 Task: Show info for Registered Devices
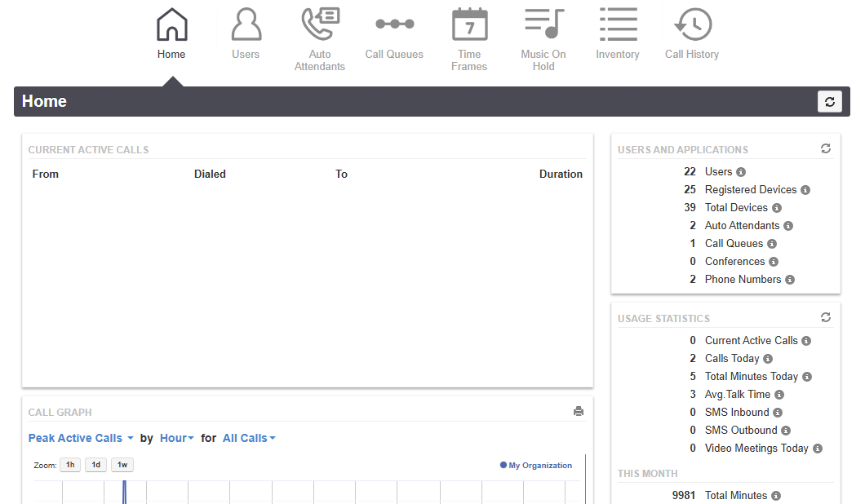[x=805, y=190]
